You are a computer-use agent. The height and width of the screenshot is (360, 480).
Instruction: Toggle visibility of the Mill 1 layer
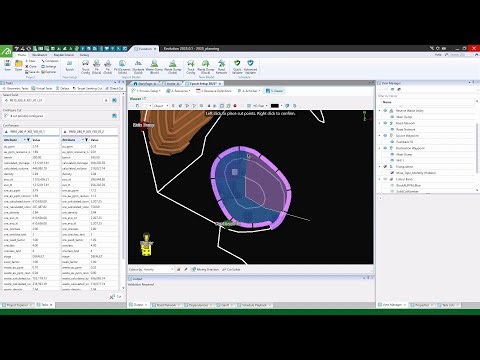click(x=392, y=160)
